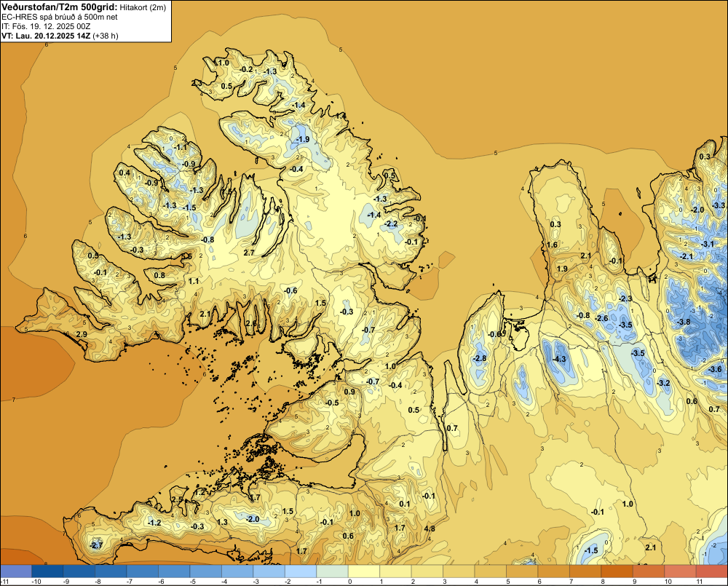Image resolution: width=728 pixels, height=586 pixels.
Task: Click the -2.3 temperature reading
Action: tap(626, 298)
